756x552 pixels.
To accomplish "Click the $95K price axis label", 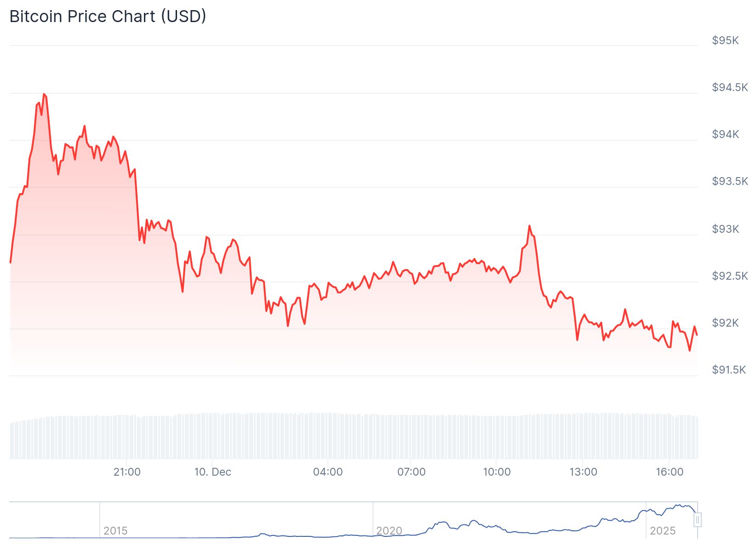I will (x=725, y=40).
